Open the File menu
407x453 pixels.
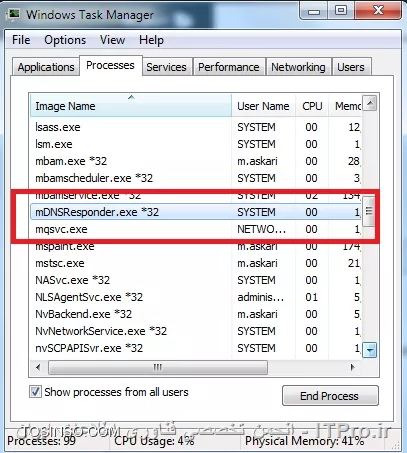click(x=21, y=40)
